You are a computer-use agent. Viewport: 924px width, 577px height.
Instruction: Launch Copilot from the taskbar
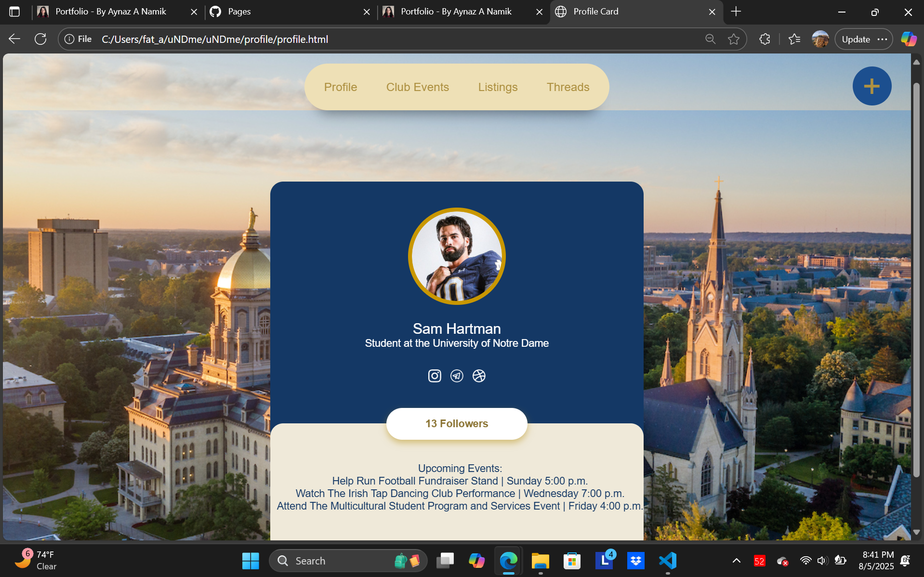pos(477,561)
